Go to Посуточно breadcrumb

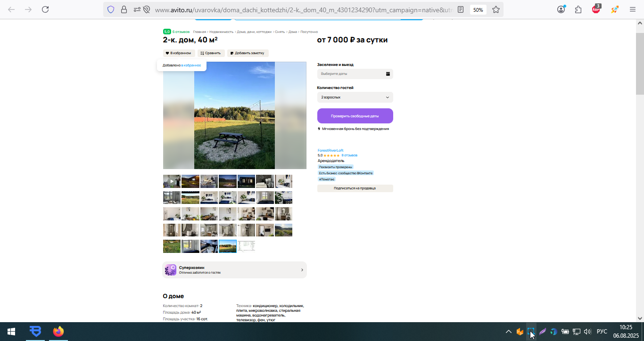click(309, 32)
